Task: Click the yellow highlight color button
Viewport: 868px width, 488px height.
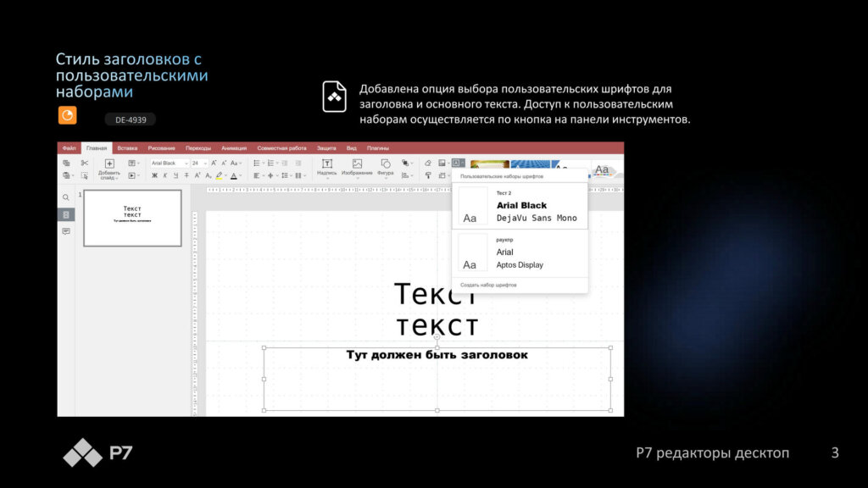Action: point(219,175)
